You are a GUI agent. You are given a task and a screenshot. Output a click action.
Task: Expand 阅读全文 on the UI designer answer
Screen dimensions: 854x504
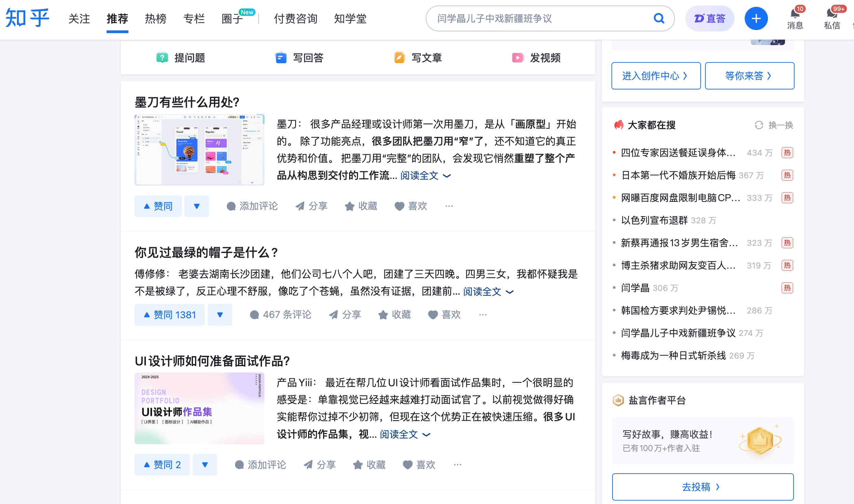pyautogui.click(x=399, y=434)
